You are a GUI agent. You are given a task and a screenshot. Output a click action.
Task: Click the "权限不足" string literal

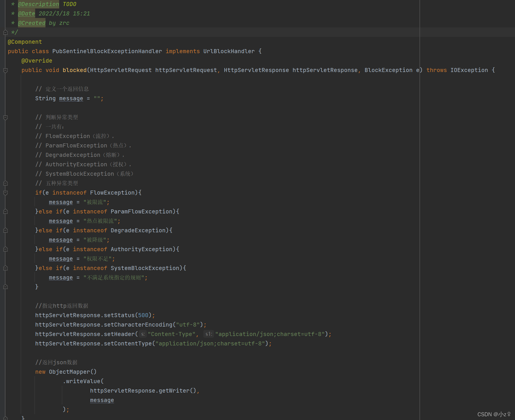[x=98, y=259]
